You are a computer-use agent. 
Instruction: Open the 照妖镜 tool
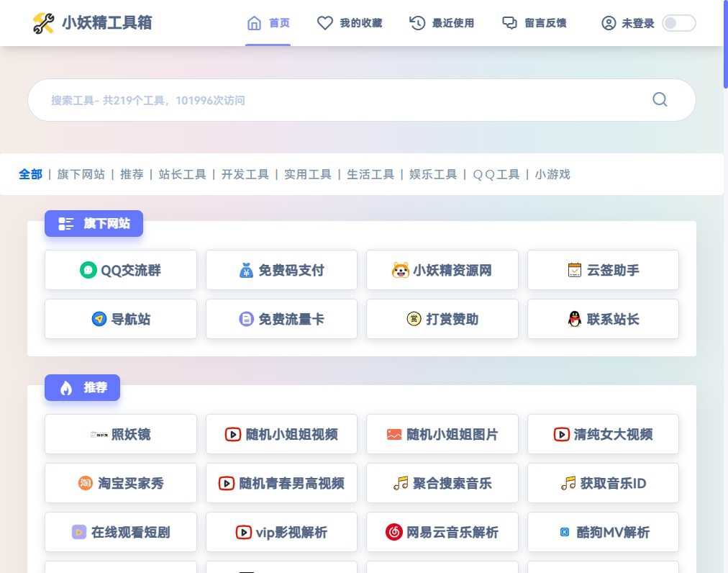[120, 434]
